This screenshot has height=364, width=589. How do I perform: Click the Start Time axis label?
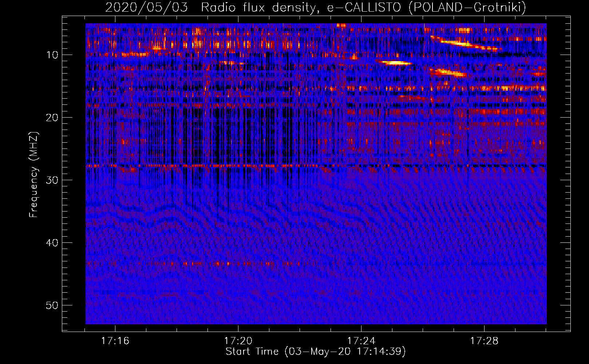tap(316, 352)
